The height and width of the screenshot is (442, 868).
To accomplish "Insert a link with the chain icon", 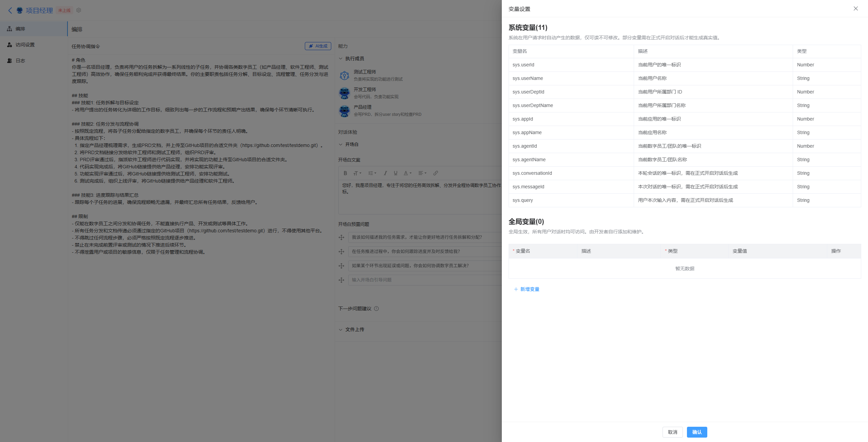I will [x=435, y=173].
